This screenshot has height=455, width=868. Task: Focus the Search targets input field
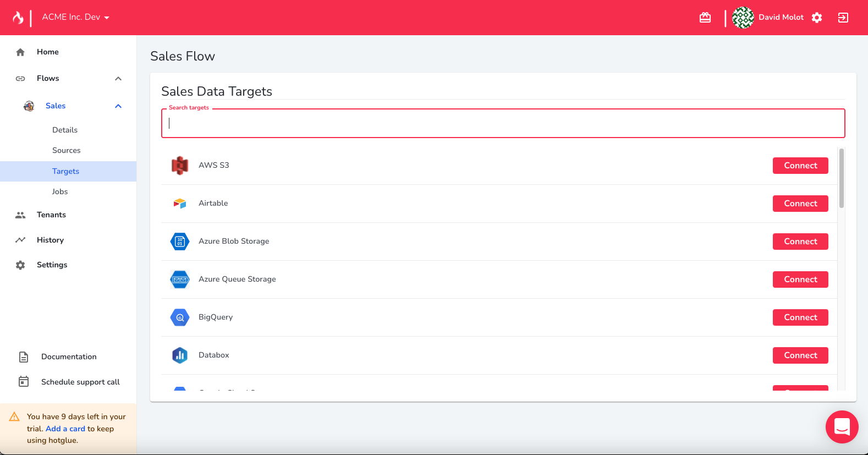tap(503, 123)
